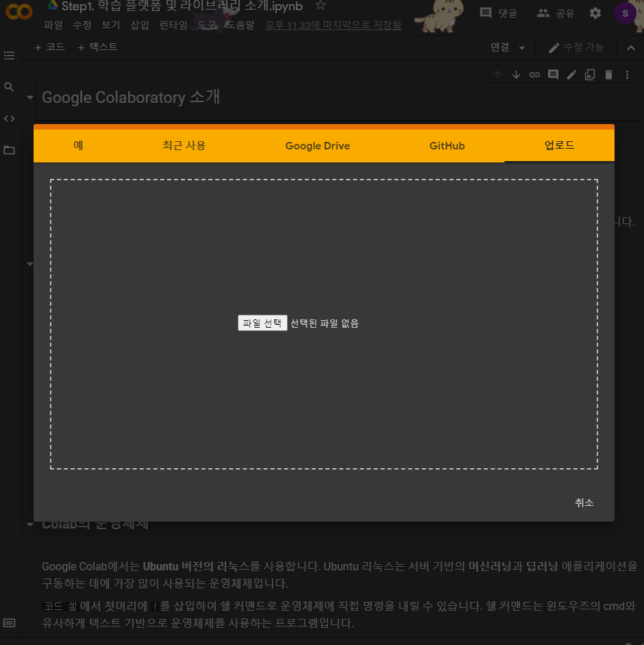Collapse the Google Colaboratory 소개 section
Image resolution: width=644 pixels, height=645 pixels.
[x=30, y=97]
